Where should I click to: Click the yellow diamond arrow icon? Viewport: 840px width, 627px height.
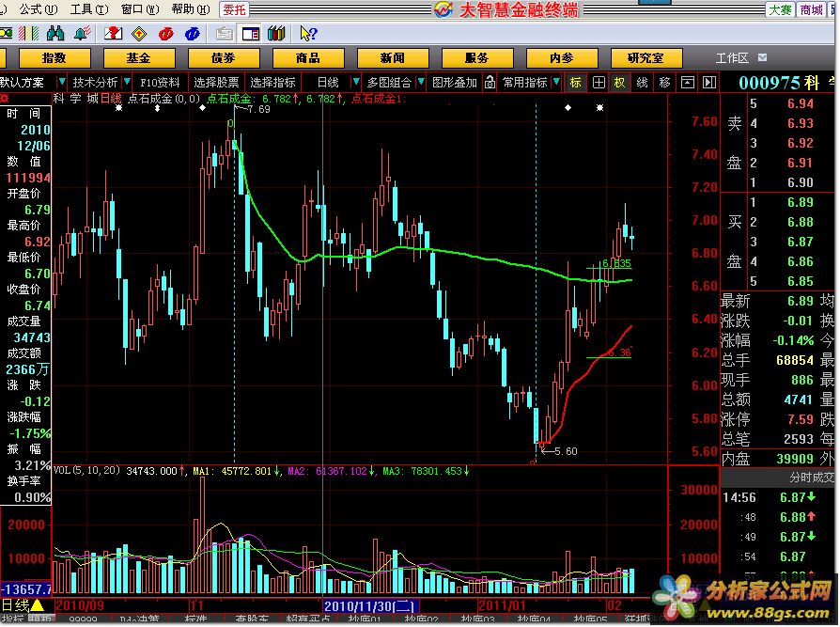[139, 34]
